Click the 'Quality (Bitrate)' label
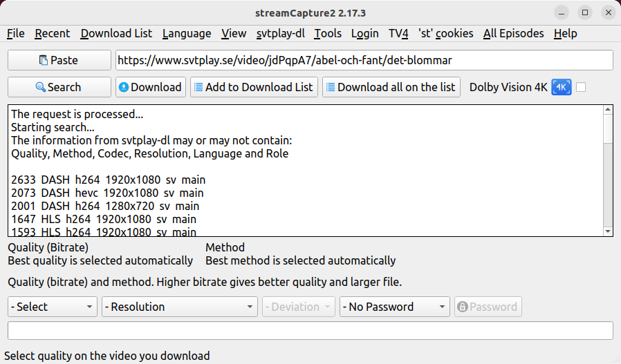Viewport: 621px width, 364px height. (48, 247)
